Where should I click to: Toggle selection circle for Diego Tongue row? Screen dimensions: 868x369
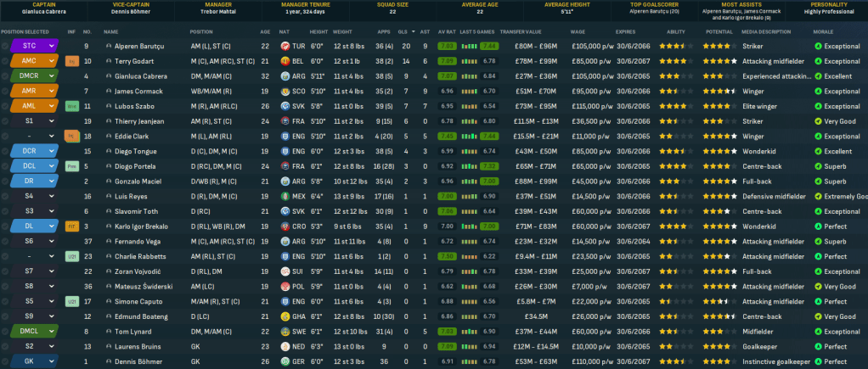pos(6,151)
